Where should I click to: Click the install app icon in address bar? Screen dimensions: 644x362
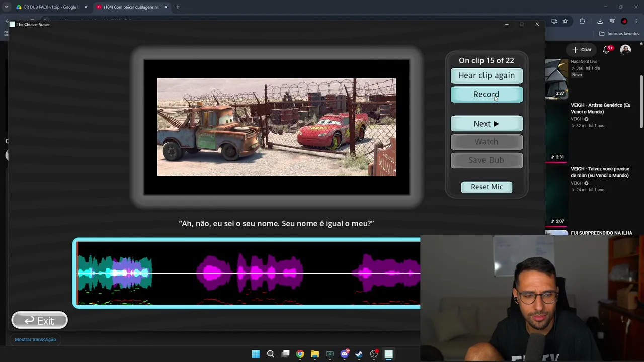[x=554, y=21]
